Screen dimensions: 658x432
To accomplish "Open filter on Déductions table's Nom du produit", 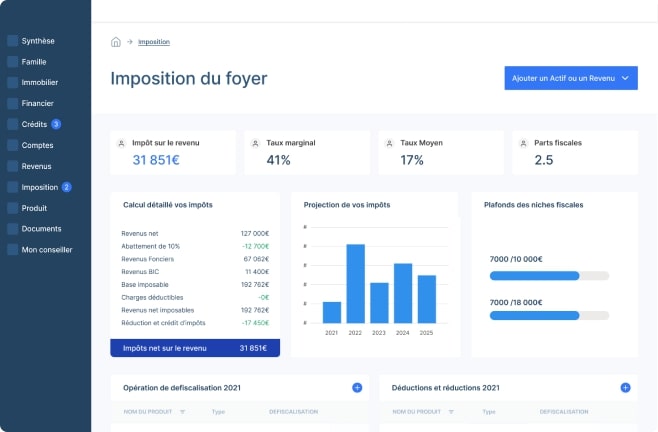I will [x=440, y=412].
